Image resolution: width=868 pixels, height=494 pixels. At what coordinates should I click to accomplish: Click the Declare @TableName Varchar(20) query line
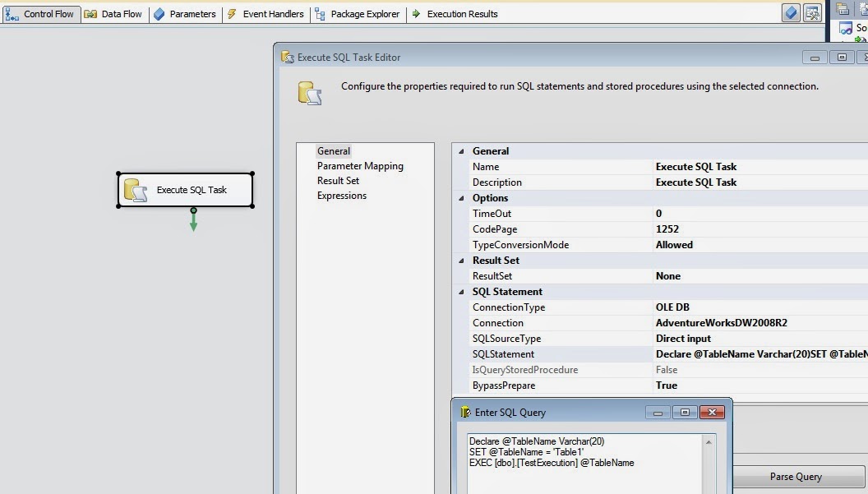537,441
